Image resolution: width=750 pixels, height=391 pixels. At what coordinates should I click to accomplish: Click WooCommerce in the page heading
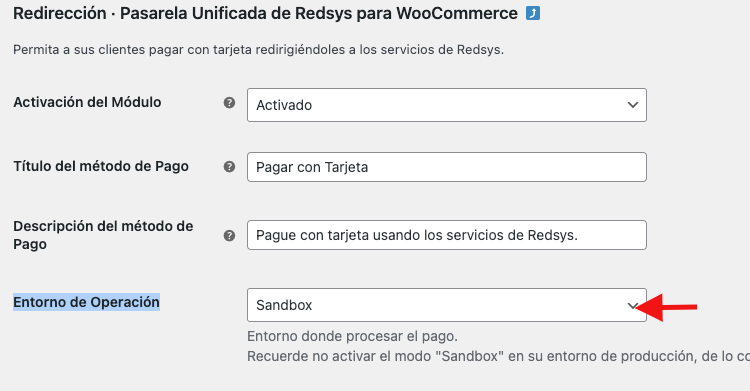pos(457,13)
